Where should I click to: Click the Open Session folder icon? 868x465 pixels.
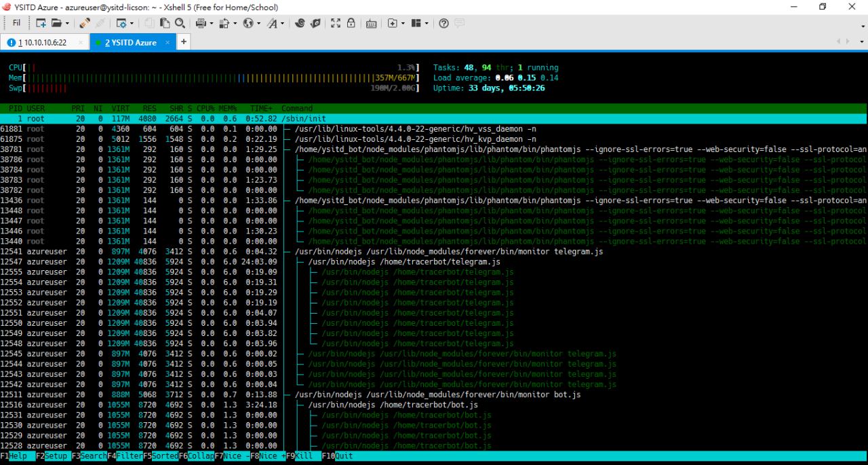pos(57,23)
